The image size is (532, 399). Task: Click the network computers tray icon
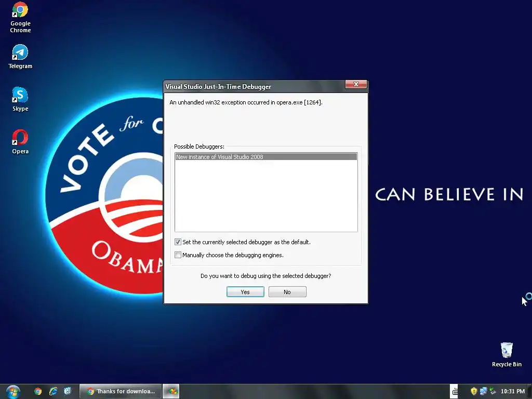(483, 391)
